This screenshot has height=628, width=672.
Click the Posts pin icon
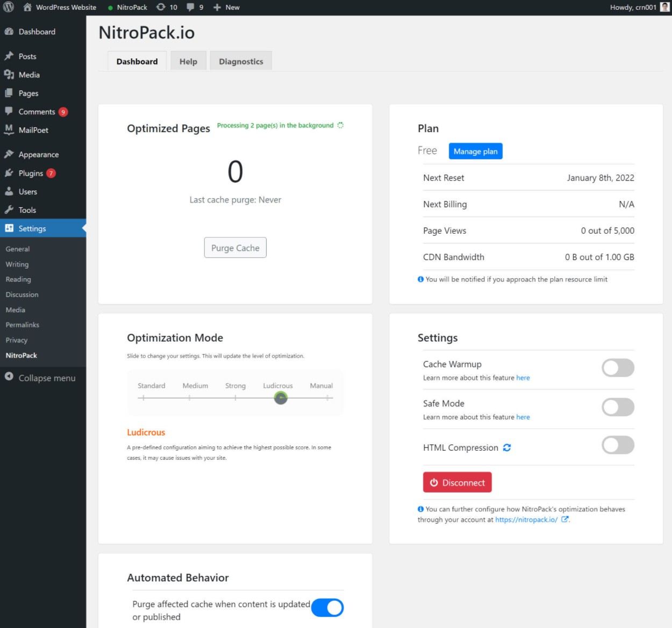click(x=9, y=56)
